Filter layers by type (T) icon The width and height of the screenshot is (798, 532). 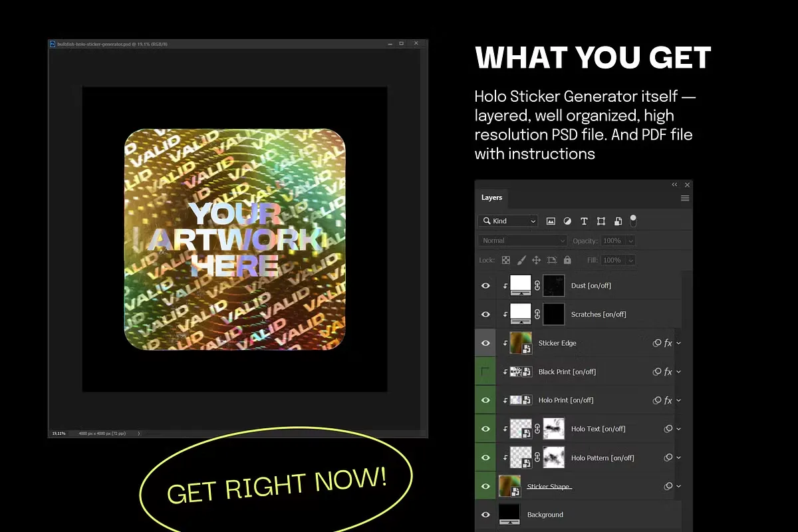point(584,221)
